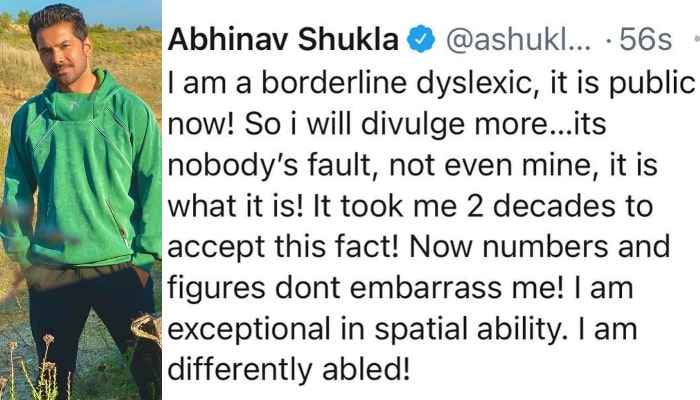Open the Abhinav Shukla profile name
Viewport: 700px width, 400px height.
pos(286,41)
